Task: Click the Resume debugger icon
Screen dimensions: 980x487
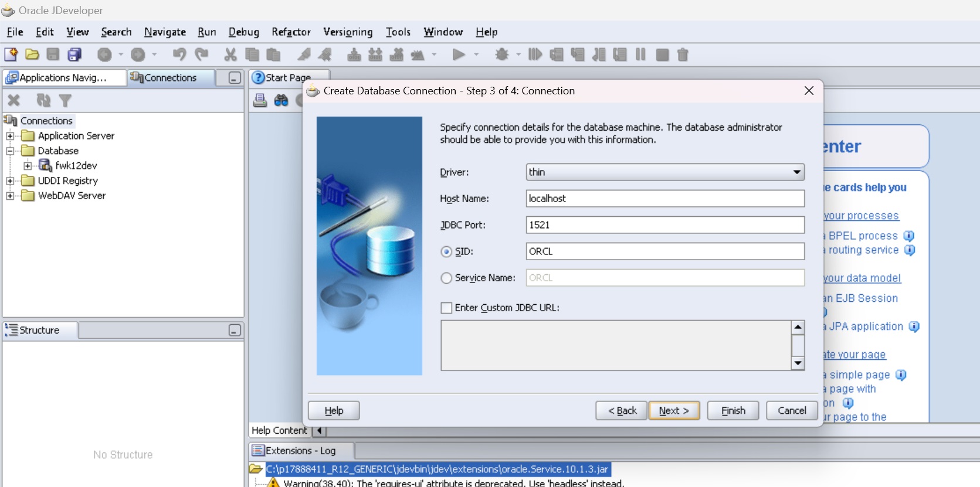Action: (x=535, y=55)
